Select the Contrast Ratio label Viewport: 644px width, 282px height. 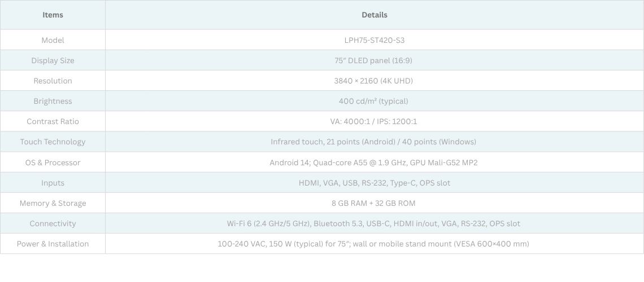click(53, 121)
